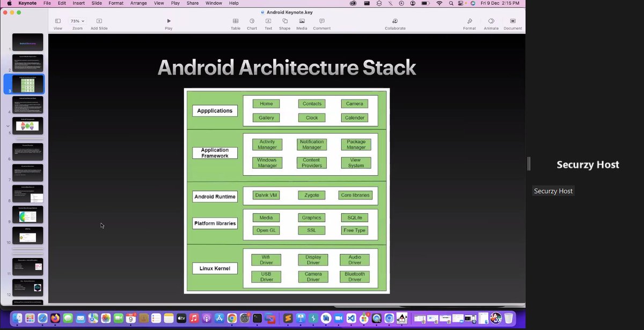The width and height of the screenshot is (644, 330).
Task: Click the date and time in menu bar
Action: coord(500,3)
